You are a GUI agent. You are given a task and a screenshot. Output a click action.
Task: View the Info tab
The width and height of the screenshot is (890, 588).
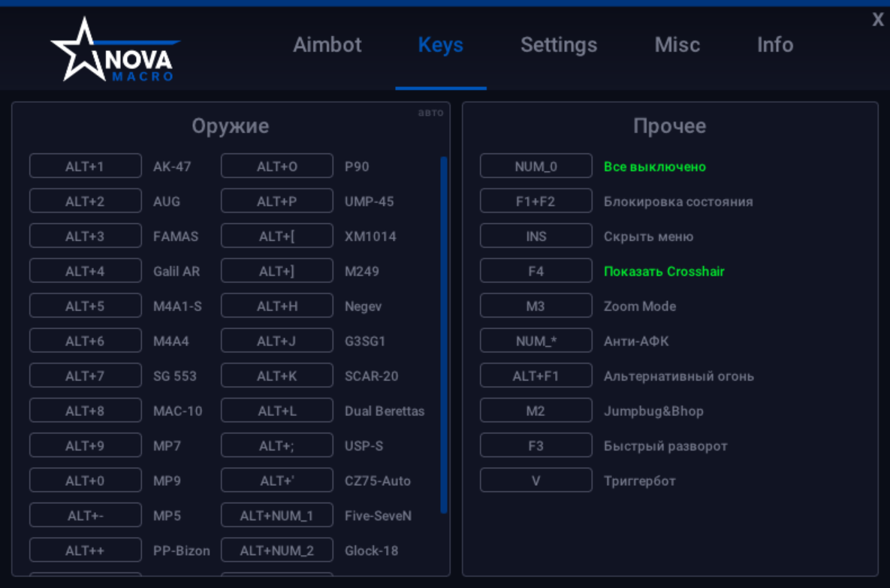pos(774,45)
